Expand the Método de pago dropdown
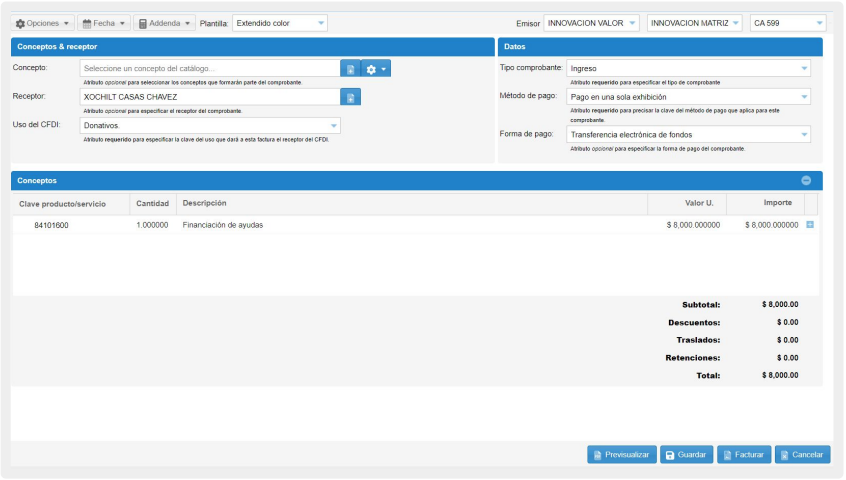 coord(688,97)
